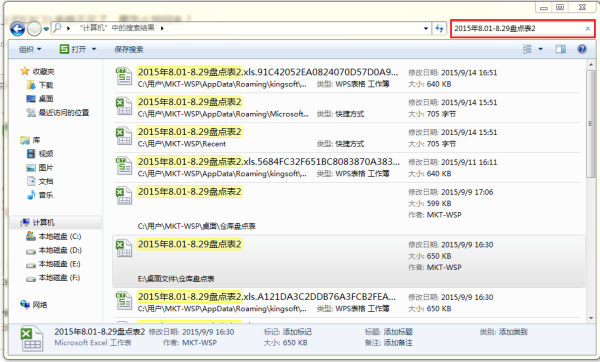
Task: Toggle the preview pane
Action: [561, 49]
